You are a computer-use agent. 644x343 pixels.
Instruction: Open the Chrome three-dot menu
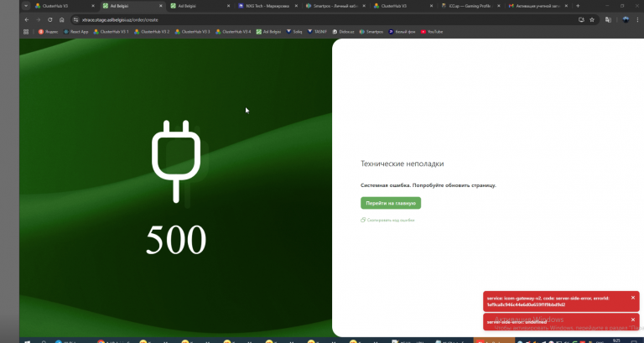(638, 20)
